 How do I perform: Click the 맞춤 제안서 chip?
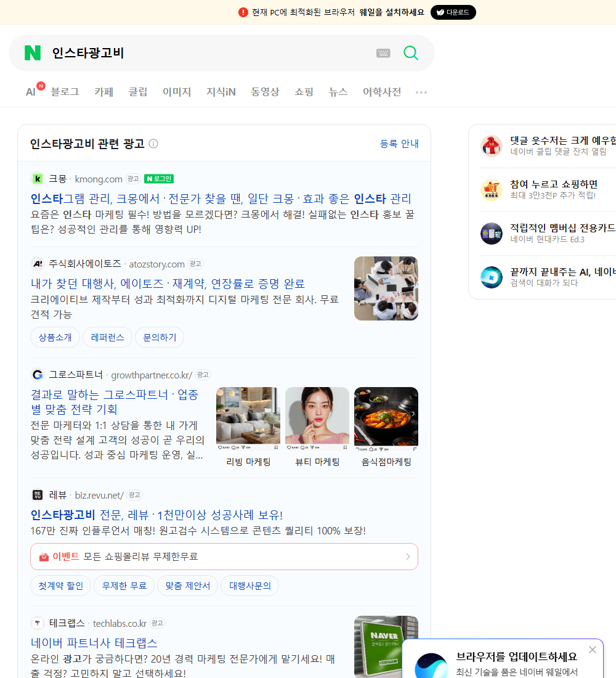point(188,586)
